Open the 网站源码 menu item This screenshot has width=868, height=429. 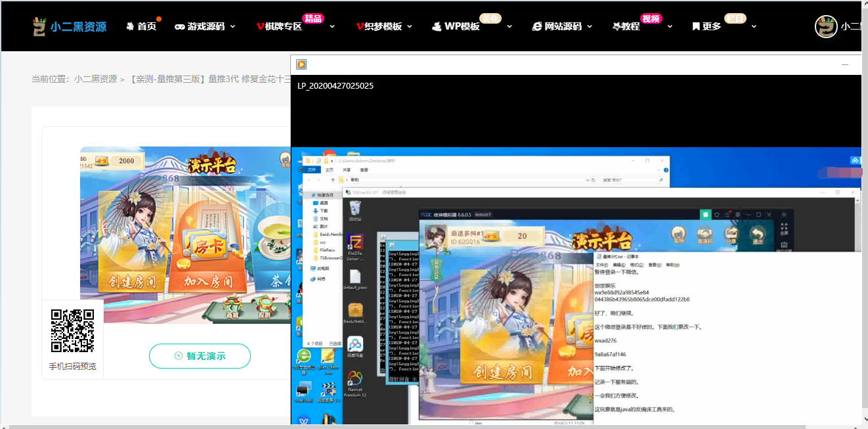pos(557,26)
